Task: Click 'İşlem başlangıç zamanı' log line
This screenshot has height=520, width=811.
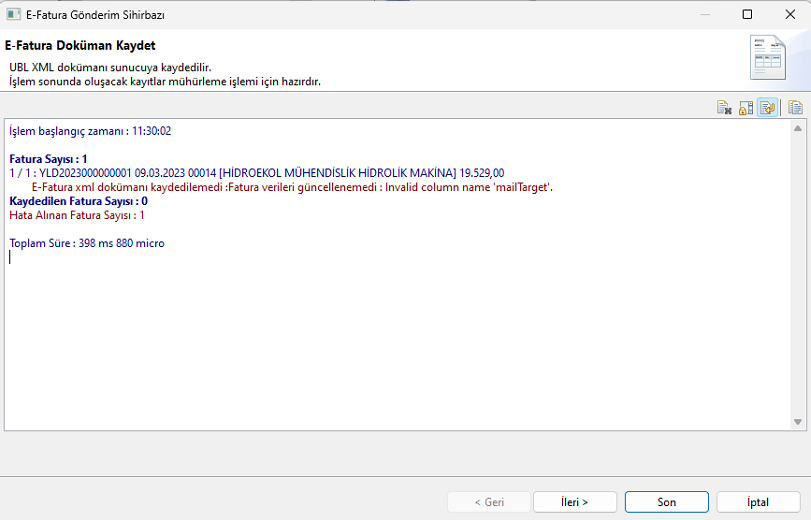Action: point(90,131)
